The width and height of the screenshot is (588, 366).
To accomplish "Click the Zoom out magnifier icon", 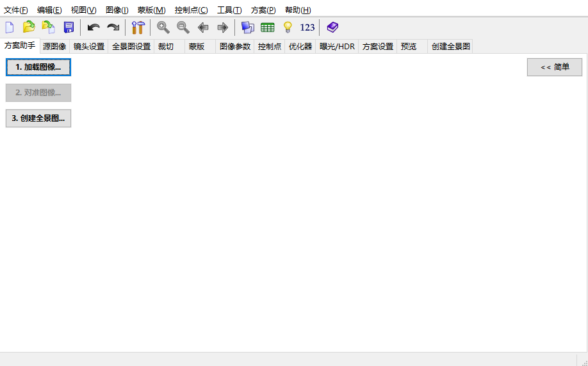I will (x=183, y=27).
